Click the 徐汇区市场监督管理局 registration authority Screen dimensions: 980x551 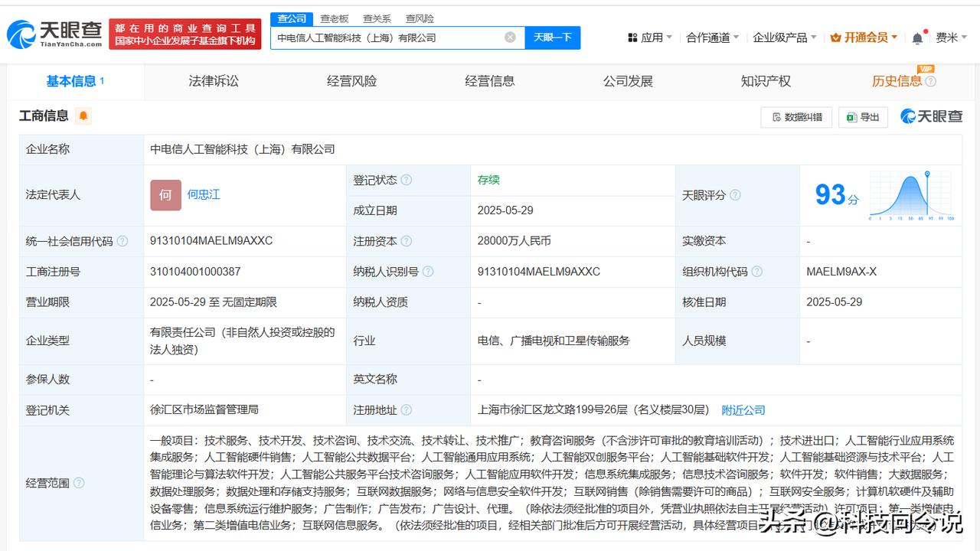(204, 410)
